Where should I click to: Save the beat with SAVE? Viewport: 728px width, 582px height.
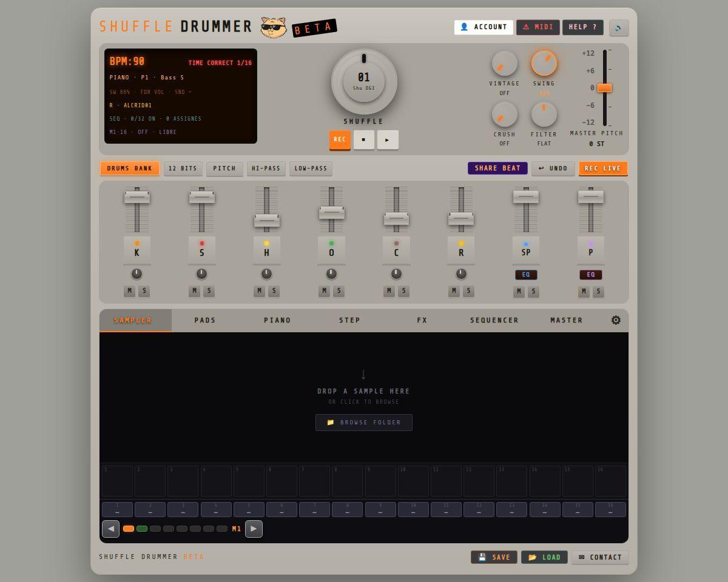[x=494, y=557]
